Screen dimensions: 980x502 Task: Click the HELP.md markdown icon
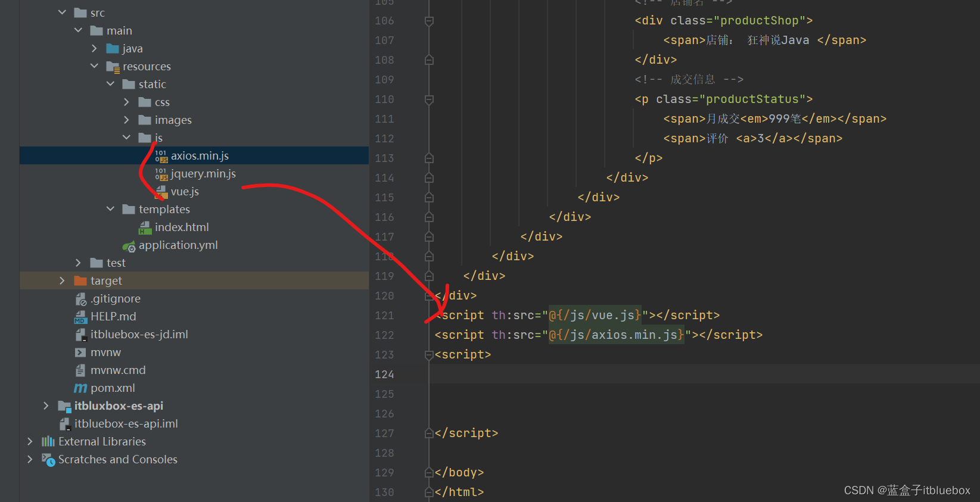80,317
